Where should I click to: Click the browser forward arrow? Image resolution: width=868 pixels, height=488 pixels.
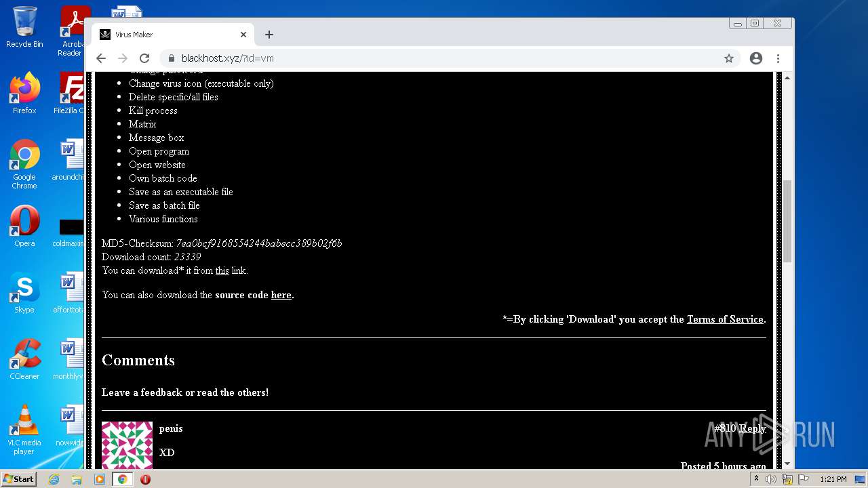tap(123, 58)
